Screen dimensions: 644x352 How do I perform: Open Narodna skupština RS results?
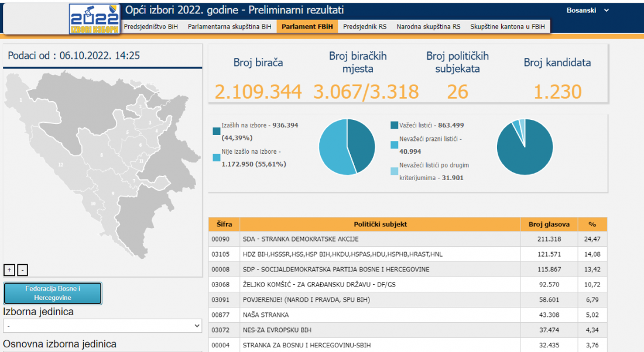428,26
